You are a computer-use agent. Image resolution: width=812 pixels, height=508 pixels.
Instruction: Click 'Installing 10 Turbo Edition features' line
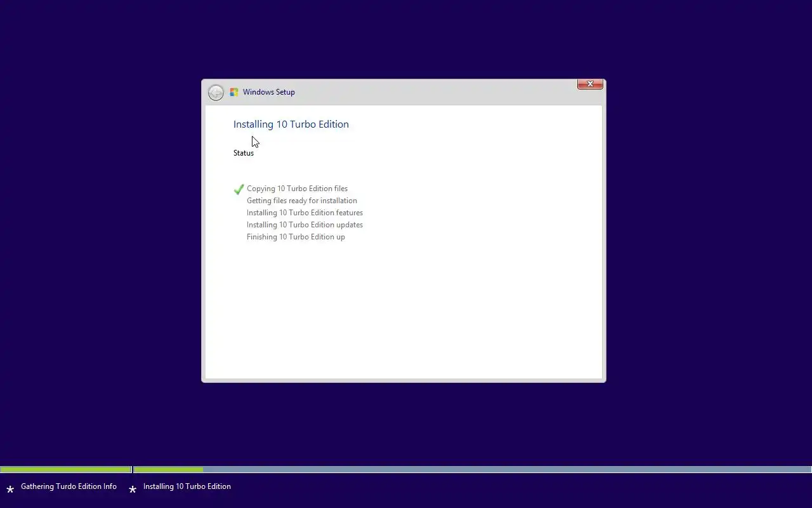coord(304,213)
